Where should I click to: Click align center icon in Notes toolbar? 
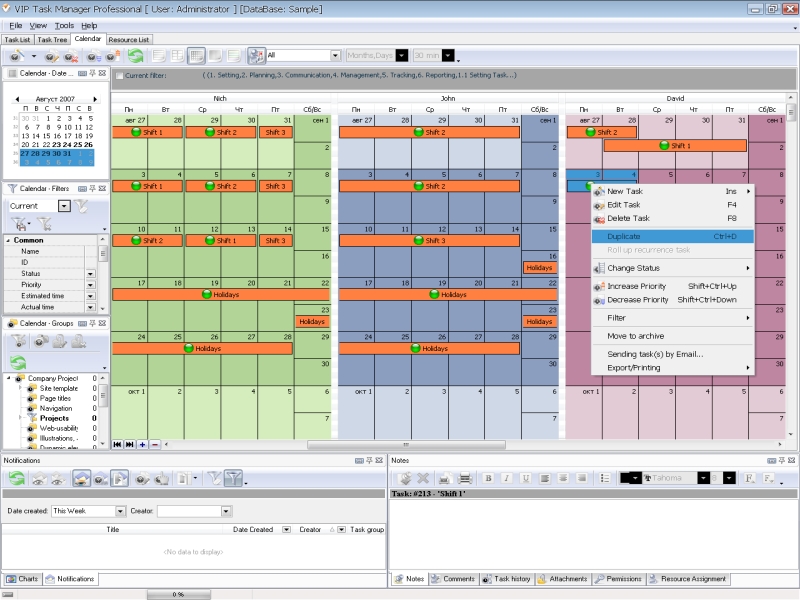click(563, 478)
